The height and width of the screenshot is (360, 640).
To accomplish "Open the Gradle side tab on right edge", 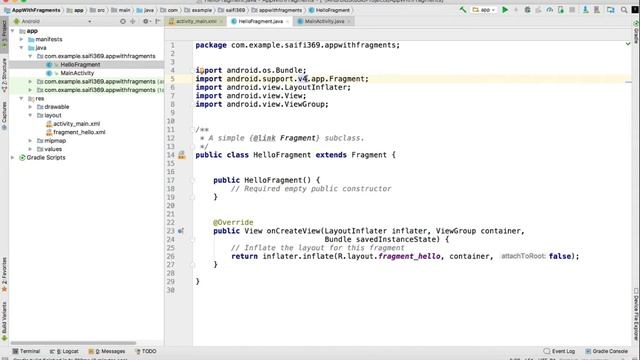I will tap(636, 32).
